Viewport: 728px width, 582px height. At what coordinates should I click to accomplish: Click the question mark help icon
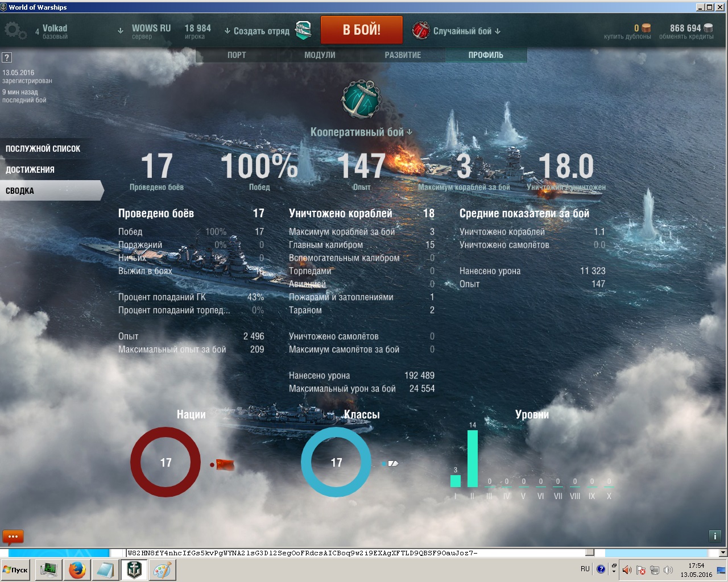7,57
